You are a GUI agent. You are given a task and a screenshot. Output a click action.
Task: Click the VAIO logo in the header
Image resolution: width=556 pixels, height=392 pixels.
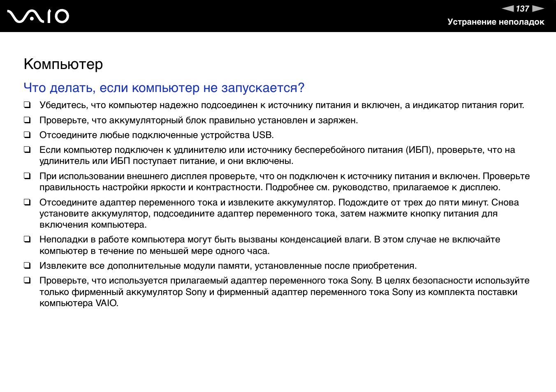tap(38, 16)
